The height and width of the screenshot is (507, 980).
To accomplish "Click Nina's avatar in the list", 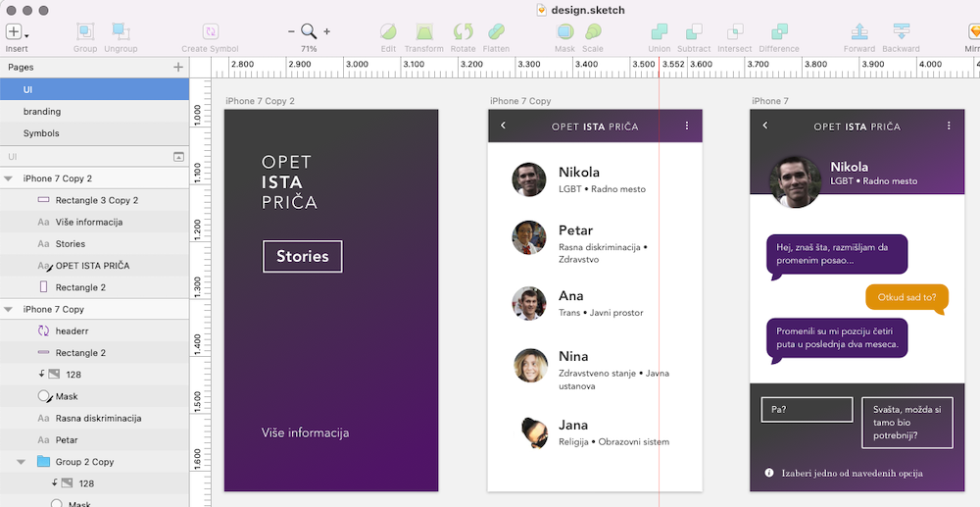I will tap(530, 366).
